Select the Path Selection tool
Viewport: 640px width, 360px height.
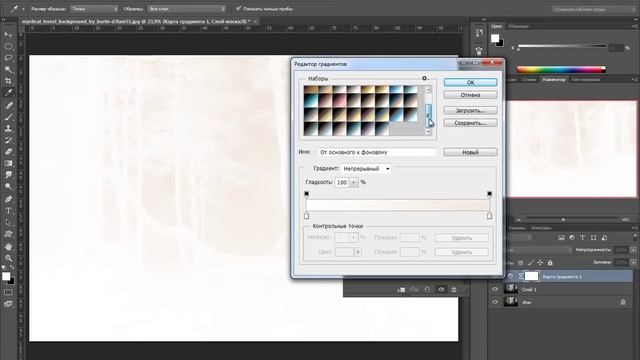(8, 222)
